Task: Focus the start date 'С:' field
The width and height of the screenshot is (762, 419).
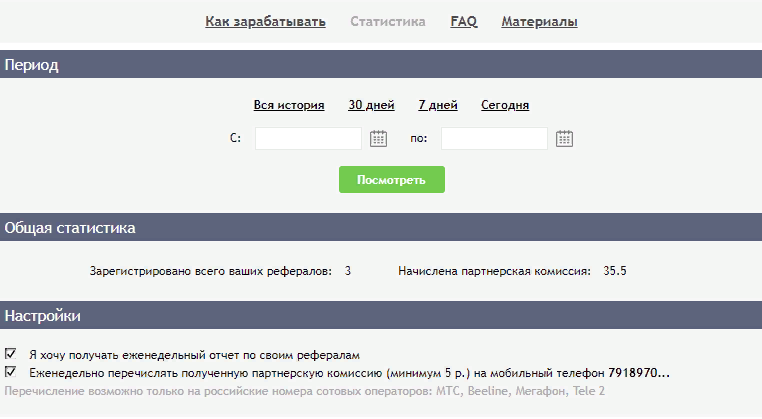Action: [308, 139]
